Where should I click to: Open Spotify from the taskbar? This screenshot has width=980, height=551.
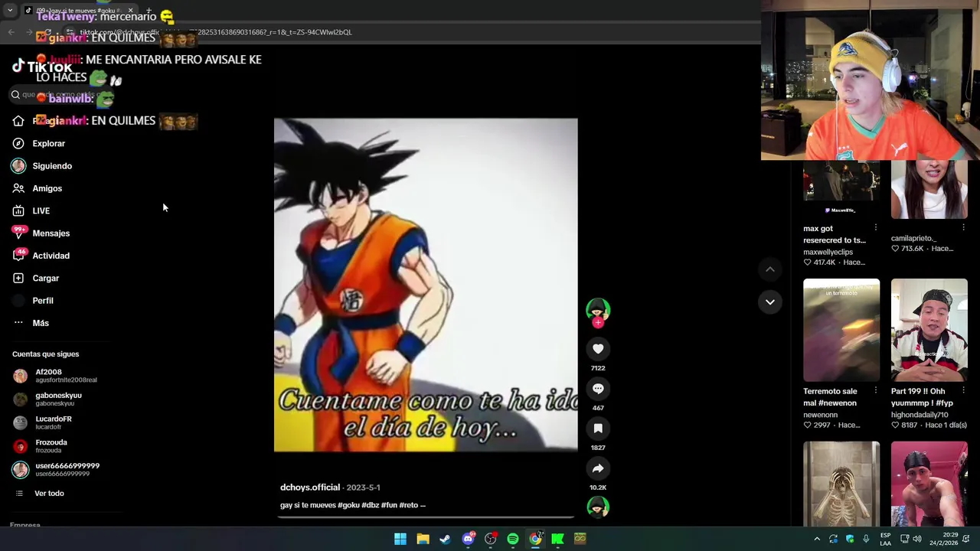tap(513, 539)
